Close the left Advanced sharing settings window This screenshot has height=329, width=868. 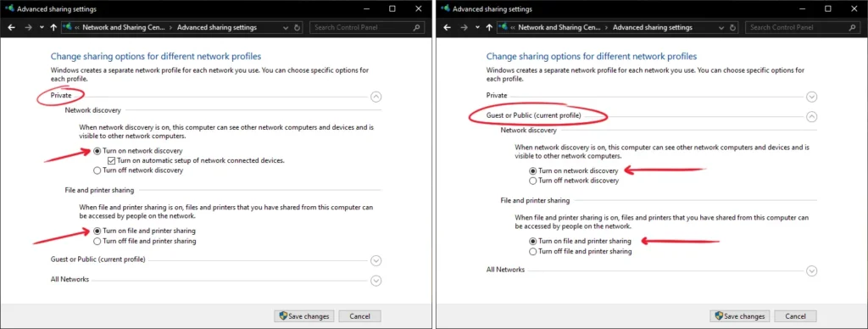[x=418, y=8]
